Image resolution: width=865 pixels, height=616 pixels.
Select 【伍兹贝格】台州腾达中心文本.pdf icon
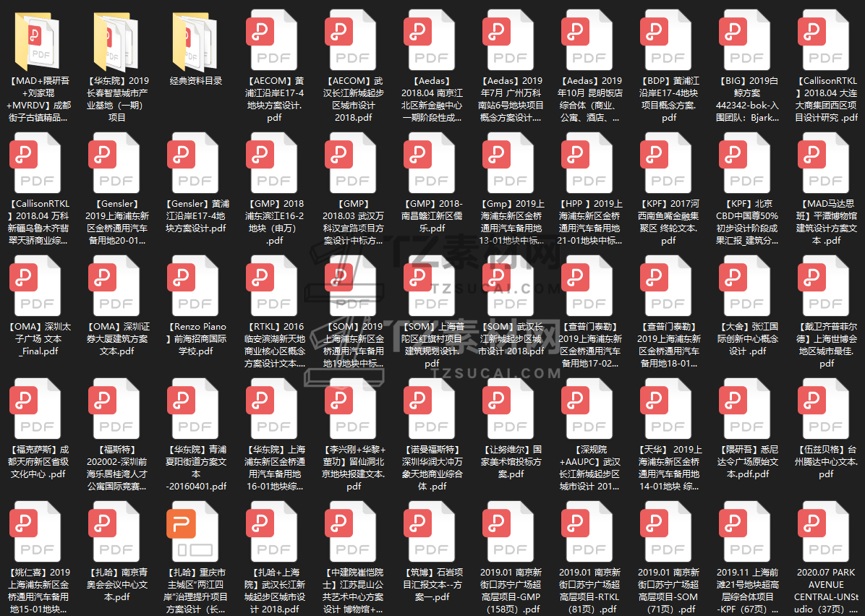pyautogui.click(x=824, y=409)
